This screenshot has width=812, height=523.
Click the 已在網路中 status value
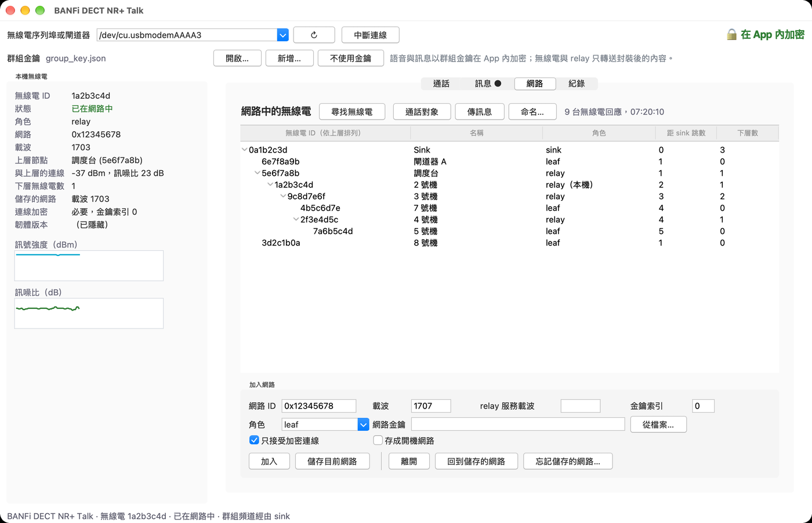pos(92,109)
